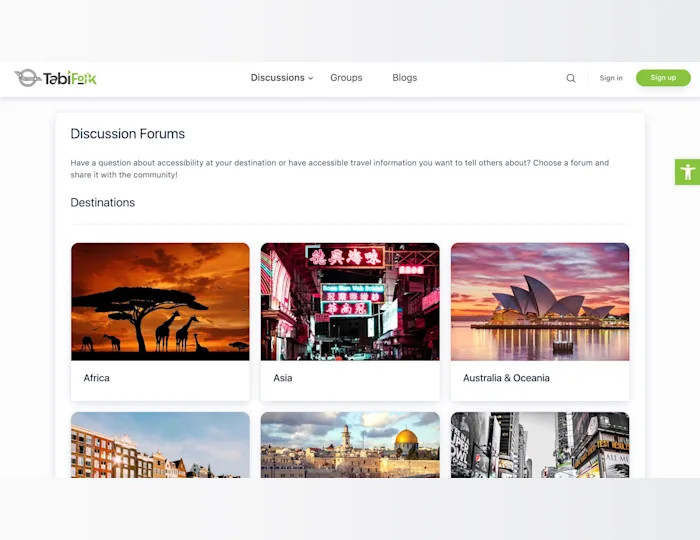The width and height of the screenshot is (700, 540).
Task: Click the green Sign up button
Action: pyautogui.click(x=663, y=78)
